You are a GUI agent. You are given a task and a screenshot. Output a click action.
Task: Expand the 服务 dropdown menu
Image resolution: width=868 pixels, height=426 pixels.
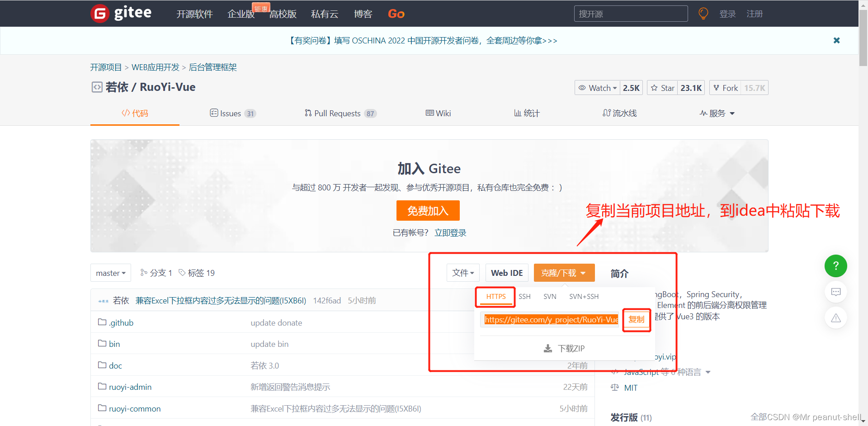717,113
